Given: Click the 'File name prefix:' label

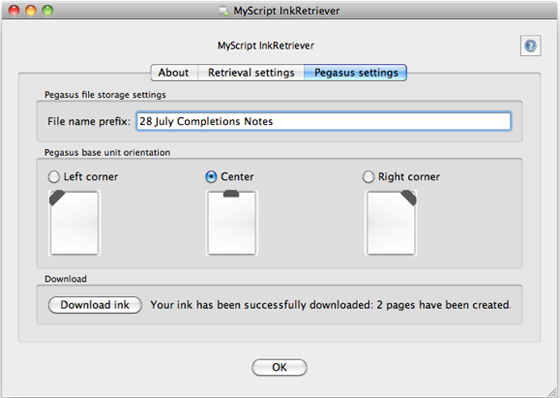Looking at the screenshot, I should pyautogui.click(x=89, y=121).
